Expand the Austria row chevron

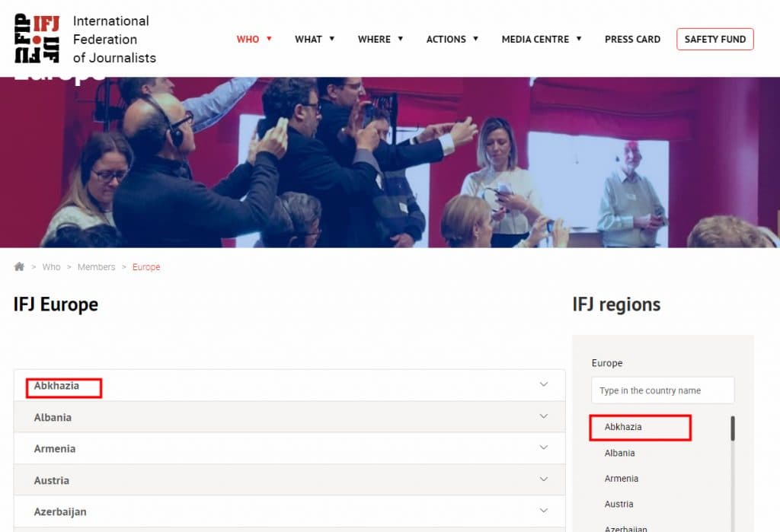[543, 479]
